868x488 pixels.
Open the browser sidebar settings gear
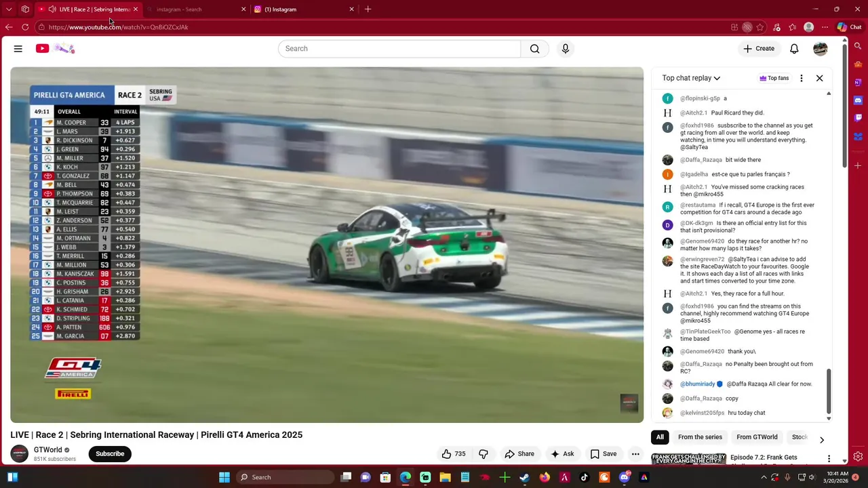click(x=858, y=456)
